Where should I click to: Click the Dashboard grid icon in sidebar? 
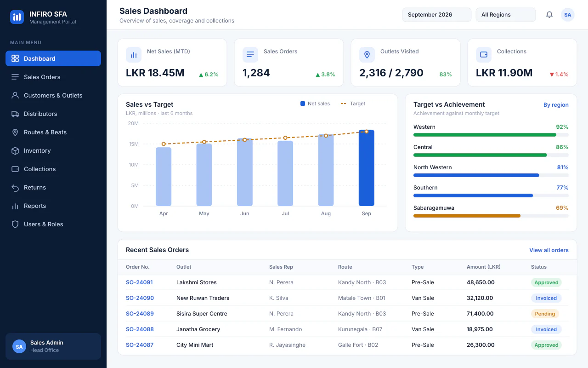tap(15, 58)
